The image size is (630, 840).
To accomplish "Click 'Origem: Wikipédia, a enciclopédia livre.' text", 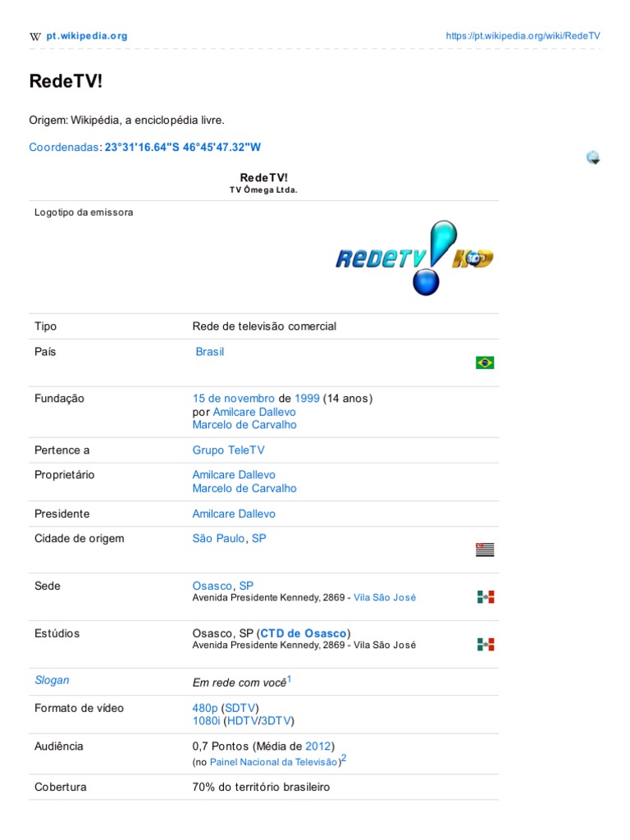I will pos(126,121).
